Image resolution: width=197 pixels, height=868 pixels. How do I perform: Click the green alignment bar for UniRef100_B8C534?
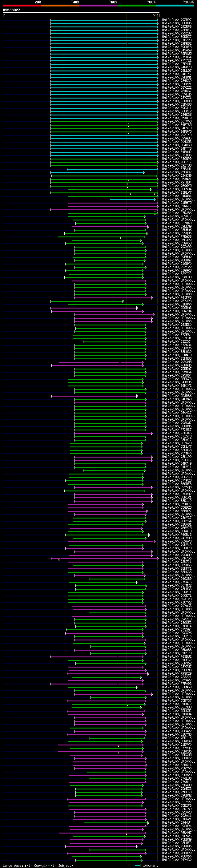pos(110,189)
